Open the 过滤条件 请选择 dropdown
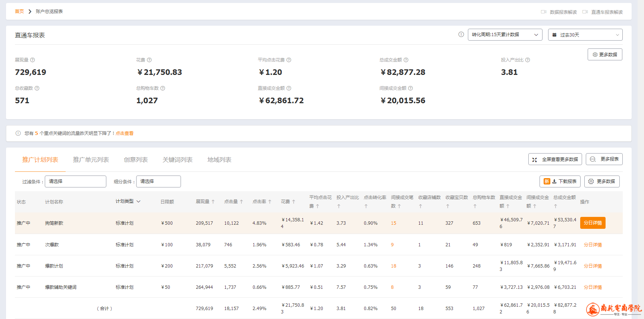The width and height of the screenshot is (644, 319). point(75,181)
